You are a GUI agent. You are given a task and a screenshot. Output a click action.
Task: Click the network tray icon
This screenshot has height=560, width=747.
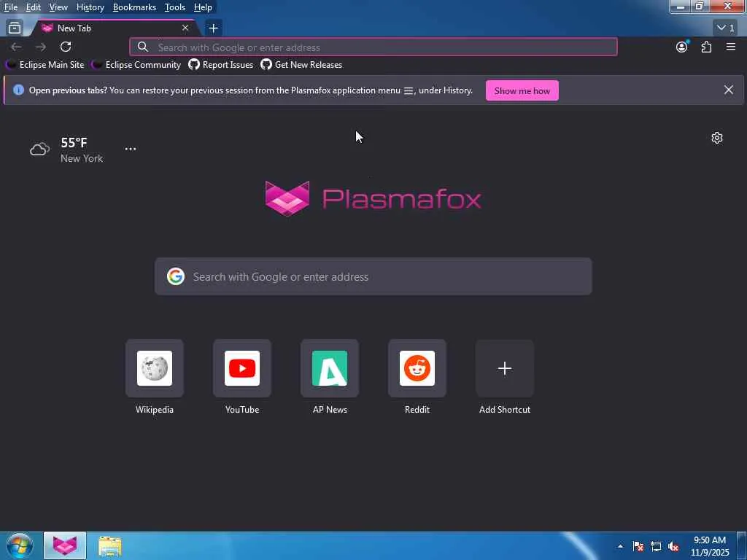(656, 546)
